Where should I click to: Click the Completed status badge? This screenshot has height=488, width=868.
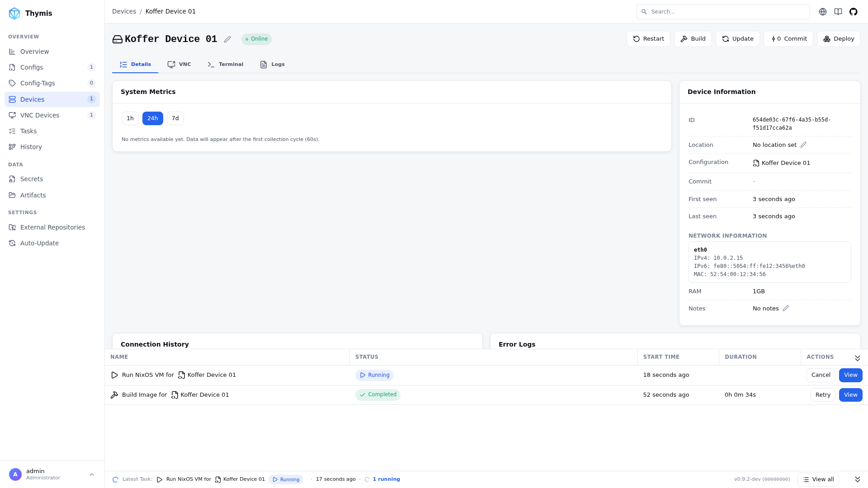point(378,395)
